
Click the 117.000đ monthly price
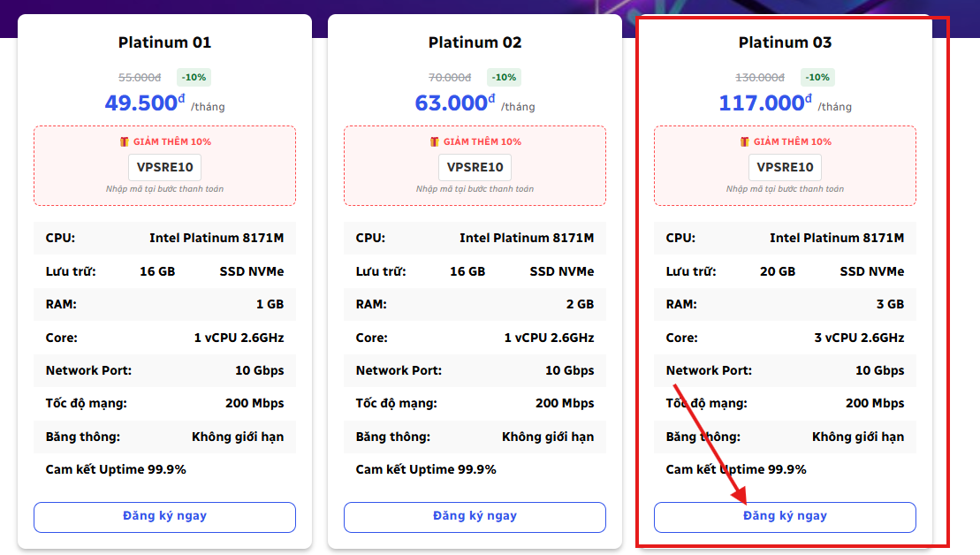click(x=764, y=103)
